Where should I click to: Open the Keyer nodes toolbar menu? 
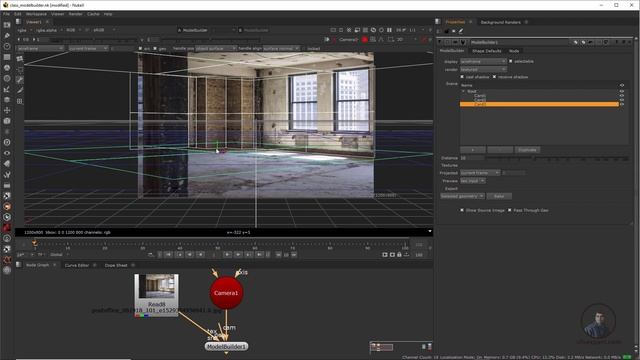click(7, 89)
